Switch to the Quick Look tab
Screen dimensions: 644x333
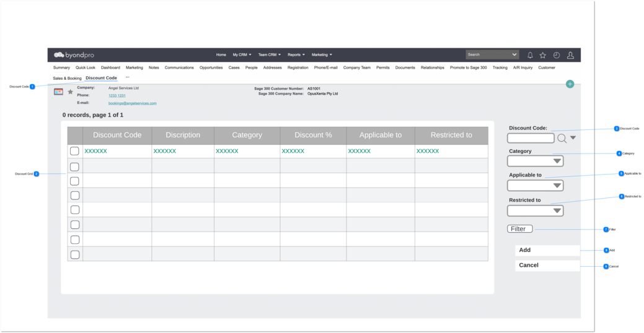point(86,67)
